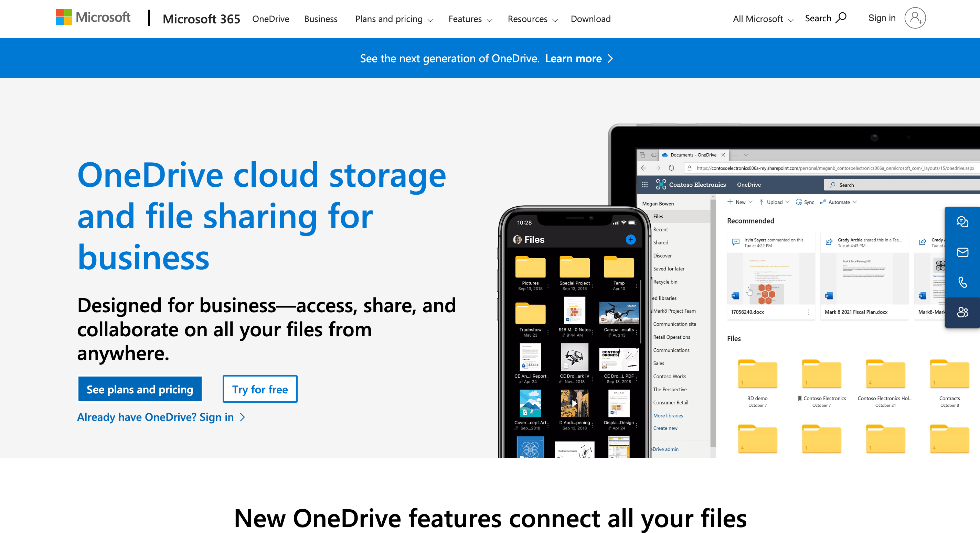Open 17056240.docx recommended card thumbnail

tap(771, 278)
